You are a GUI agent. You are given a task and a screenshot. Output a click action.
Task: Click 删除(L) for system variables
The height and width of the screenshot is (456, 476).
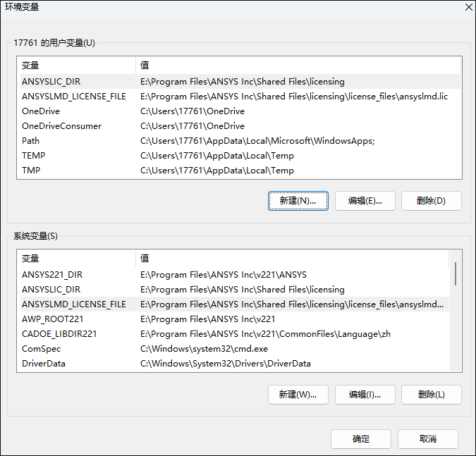point(432,395)
